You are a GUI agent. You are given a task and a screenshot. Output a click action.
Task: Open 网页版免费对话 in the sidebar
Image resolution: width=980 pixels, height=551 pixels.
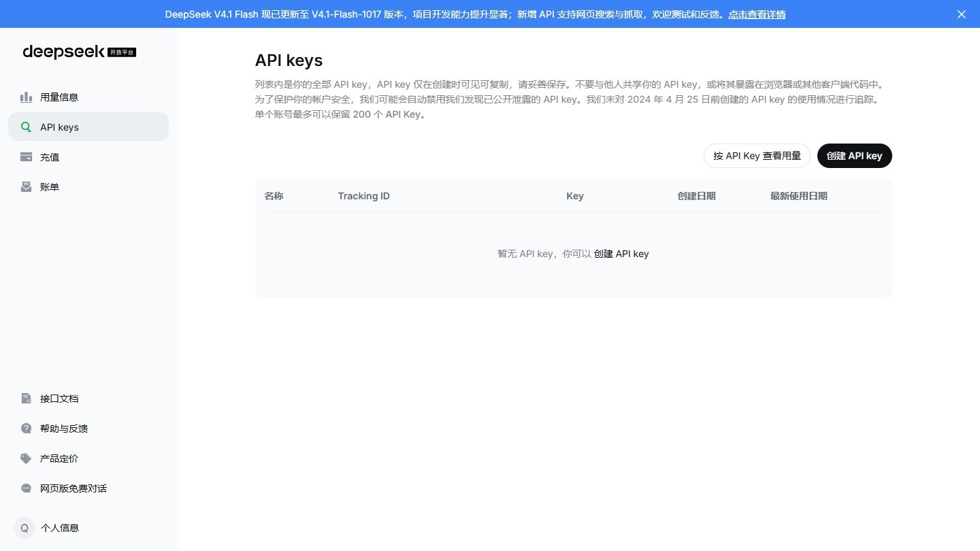(x=88, y=488)
